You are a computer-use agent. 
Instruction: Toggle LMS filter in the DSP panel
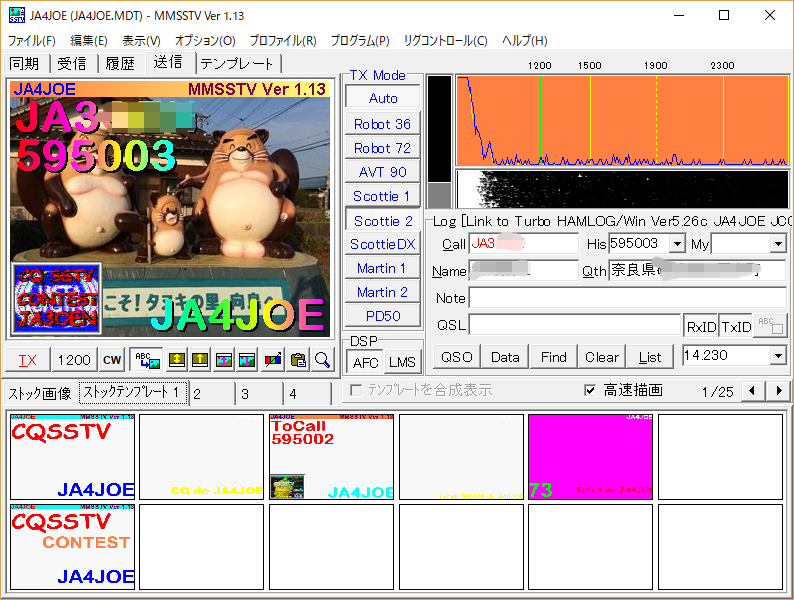pos(402,363)
